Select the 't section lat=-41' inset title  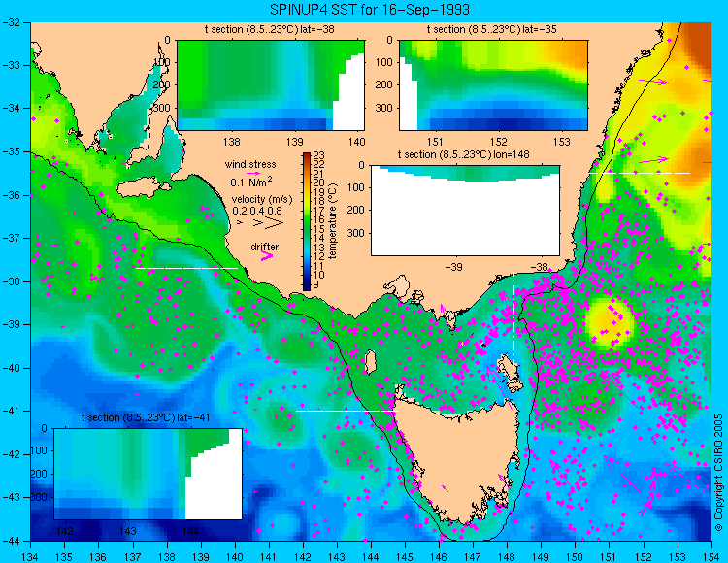(146, 417)
